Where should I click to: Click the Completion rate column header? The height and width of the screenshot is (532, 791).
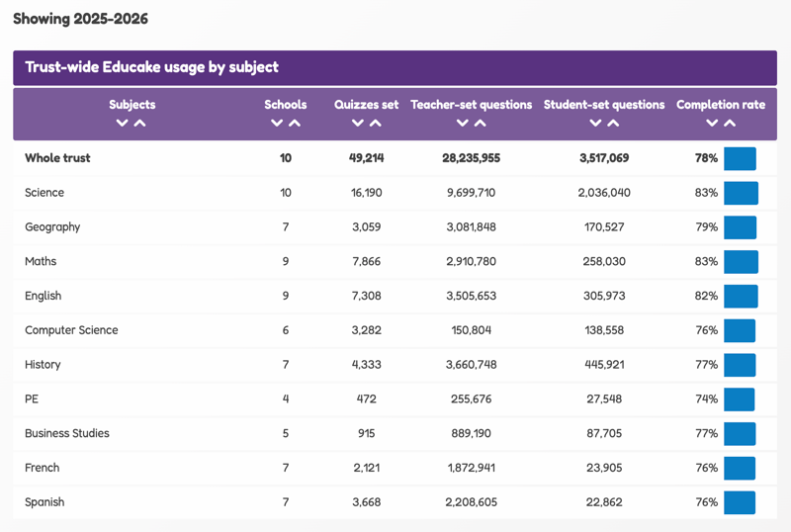721,105
